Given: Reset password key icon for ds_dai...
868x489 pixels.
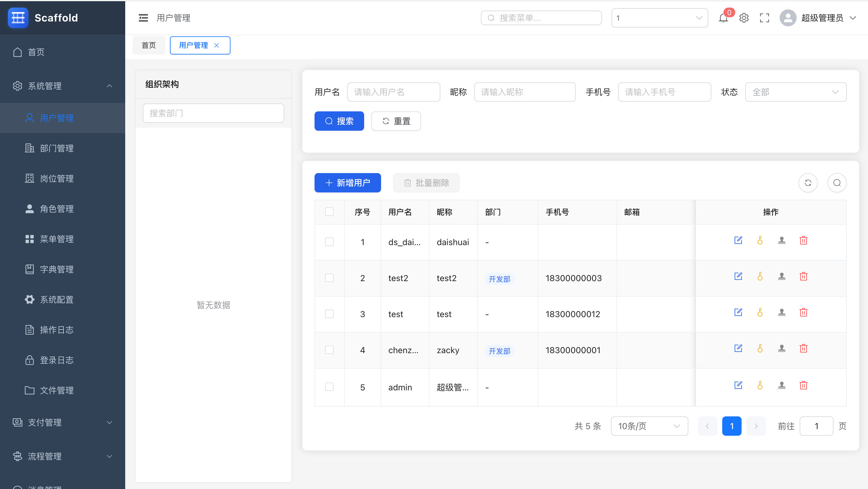Looking at the screenshot, I should tap(760, 241).
